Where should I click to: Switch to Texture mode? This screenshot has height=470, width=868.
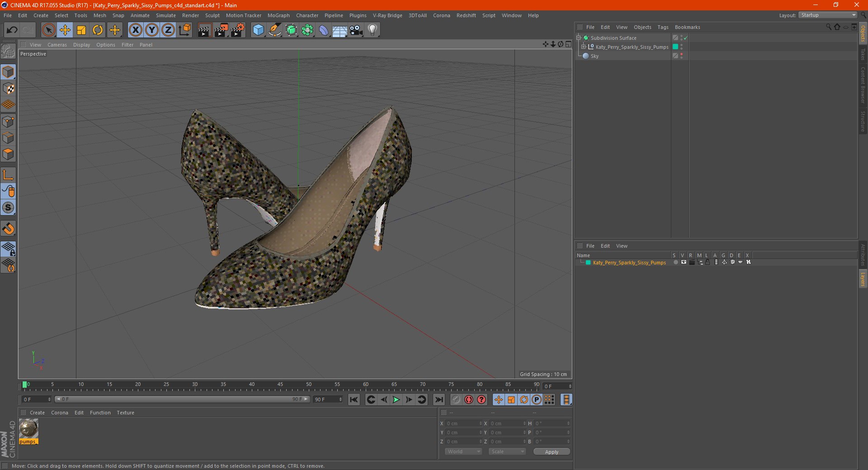[8, 89]
